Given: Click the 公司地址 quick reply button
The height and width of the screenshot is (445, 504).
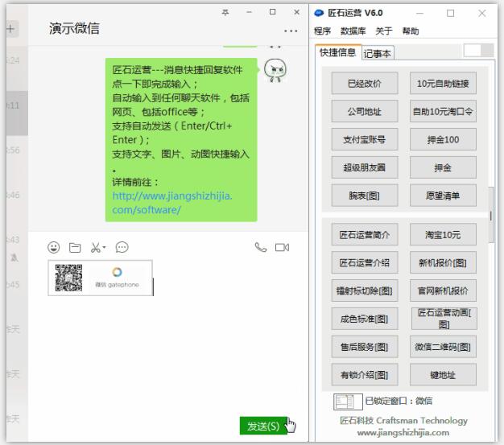Looking at the screenshot, I should [x=365, y=112].
